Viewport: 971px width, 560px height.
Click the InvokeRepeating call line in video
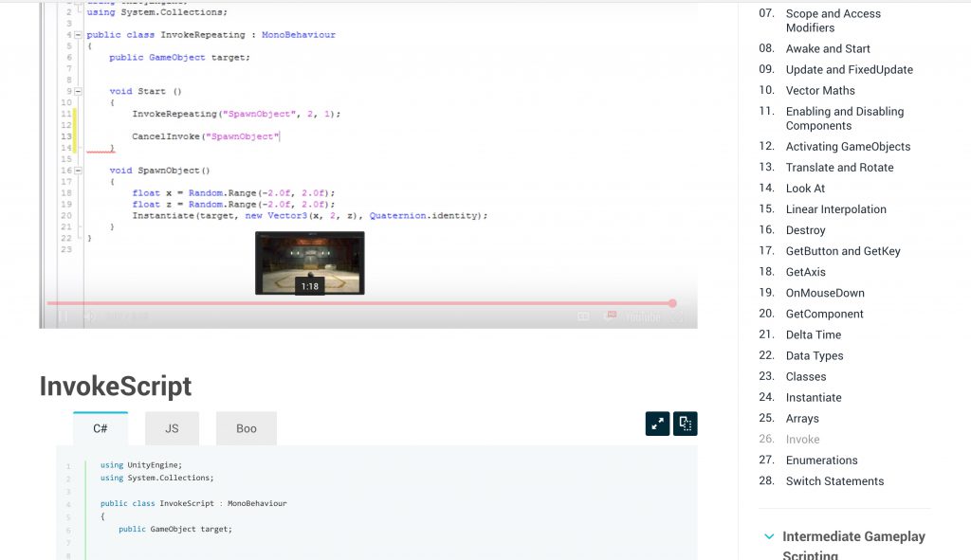click(x=236, y=114)
